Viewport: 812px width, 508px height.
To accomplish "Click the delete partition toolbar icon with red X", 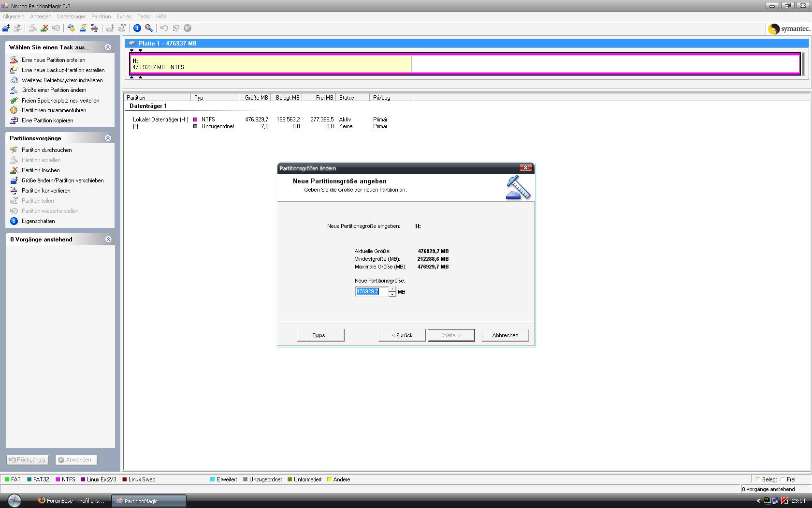I will coord(44,28).
